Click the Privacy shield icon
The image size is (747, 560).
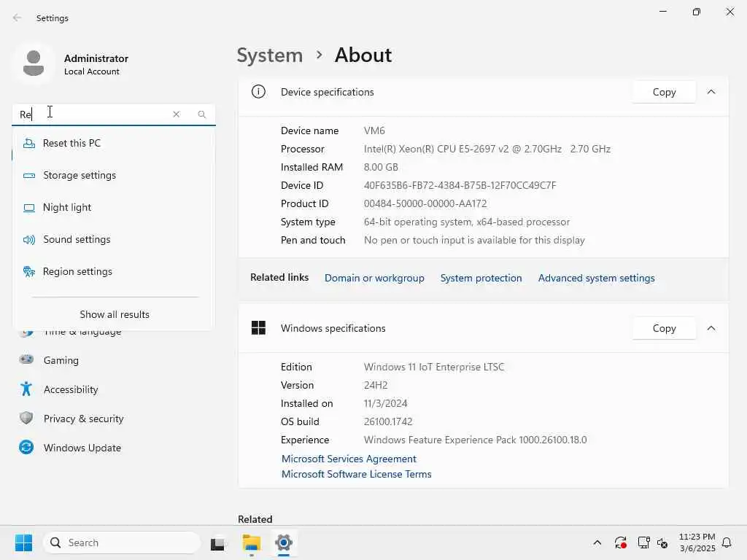pos(26,418)
